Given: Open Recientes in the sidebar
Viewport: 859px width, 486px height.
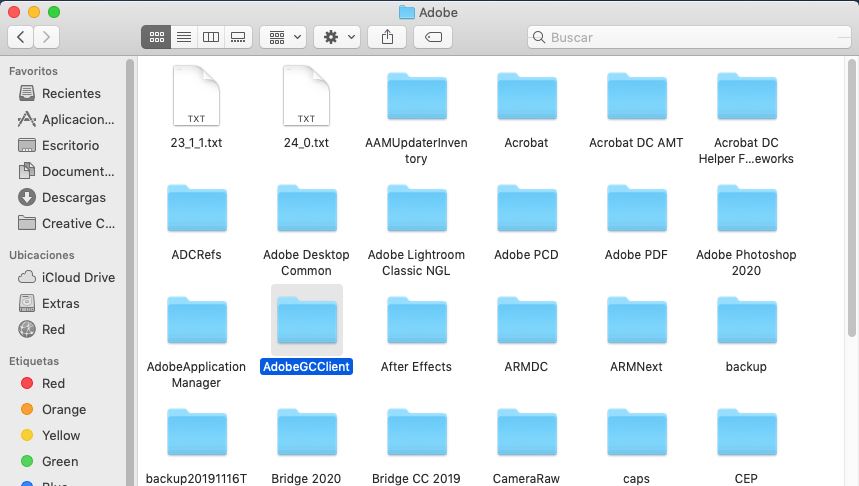Looking at the screenshot, I should point(70,93).
